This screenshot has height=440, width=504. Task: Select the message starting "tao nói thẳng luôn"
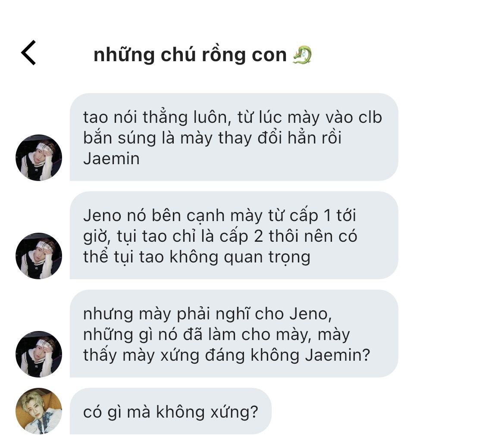tap(234, 137)
